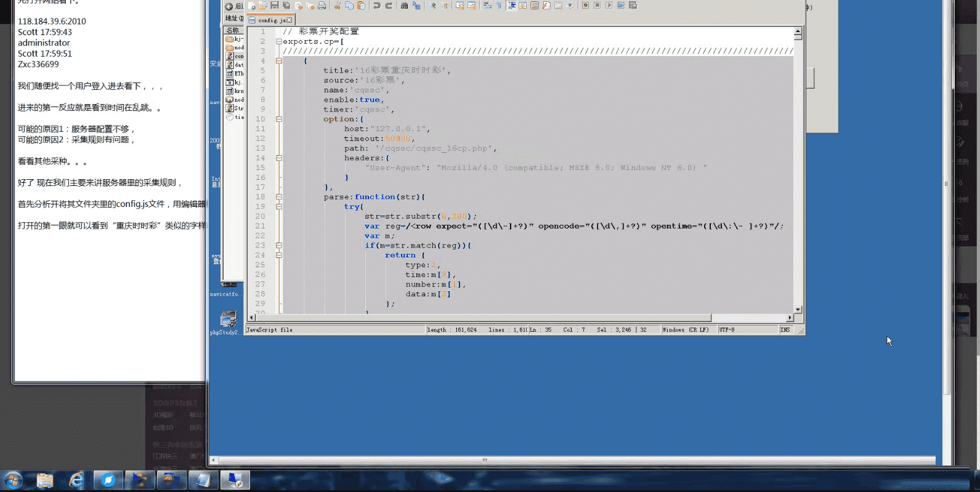Open the Windows Start menu
Screen dimensions: 980x492
(12, 480)
